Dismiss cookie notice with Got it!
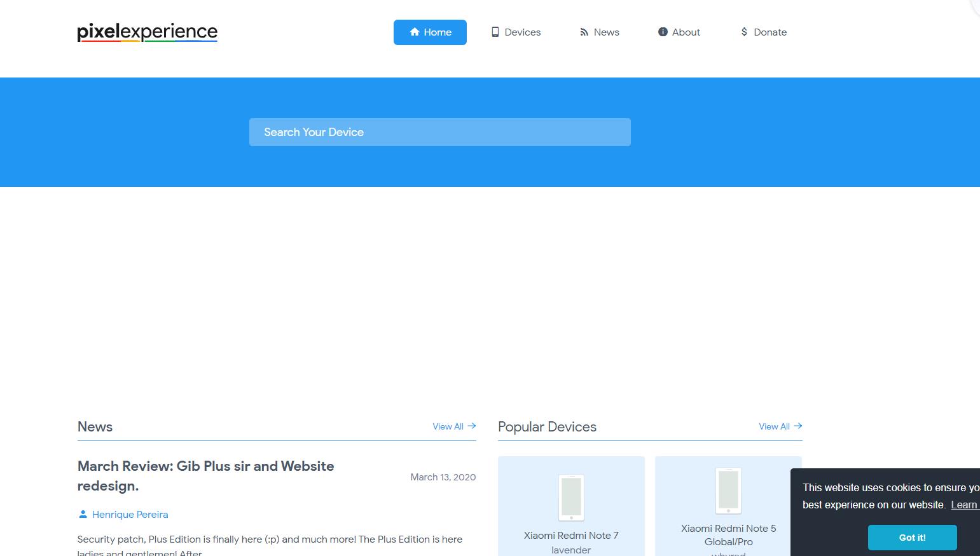Screen dimensions: 980x556 (x=913, y=538)
